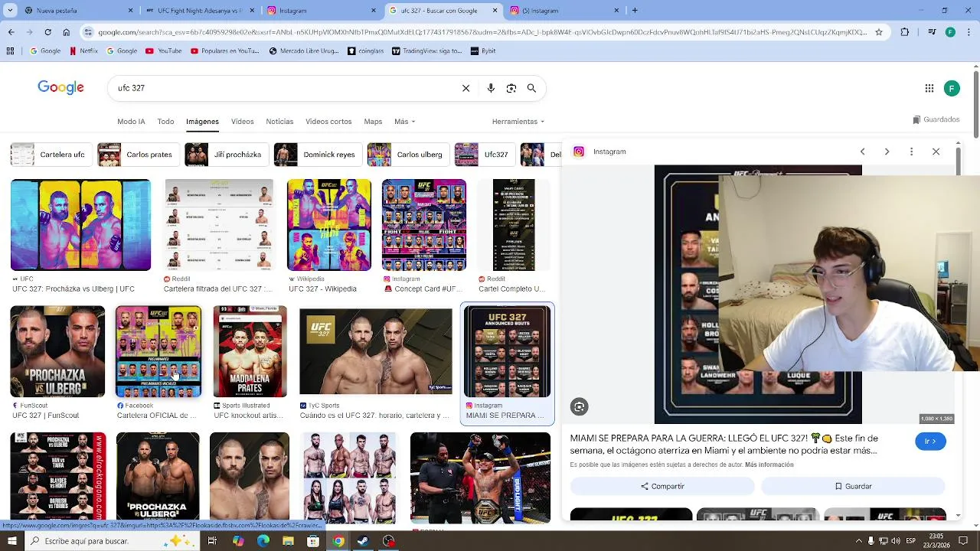Expand the Herramientas tools dropdown

point(518,122)
